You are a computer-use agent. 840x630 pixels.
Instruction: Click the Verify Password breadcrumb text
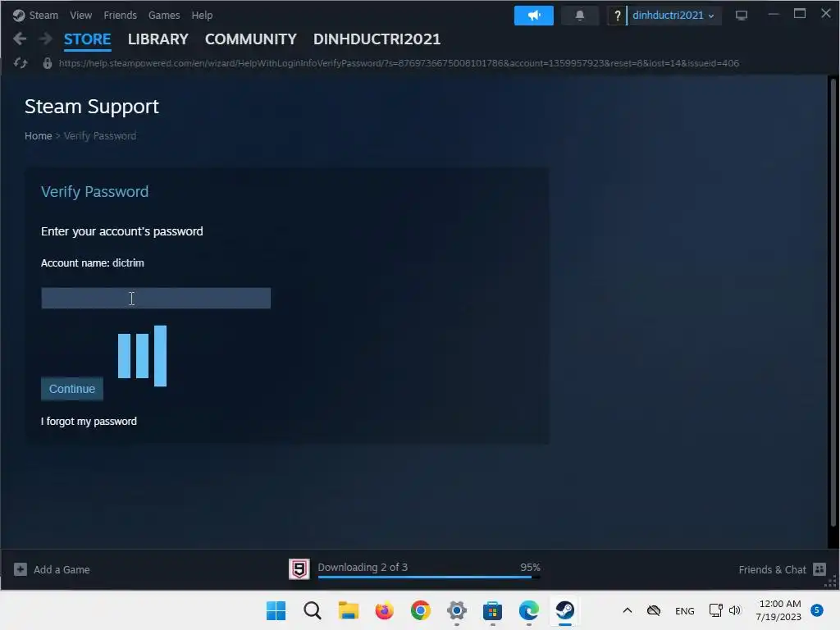click(100, 136)
